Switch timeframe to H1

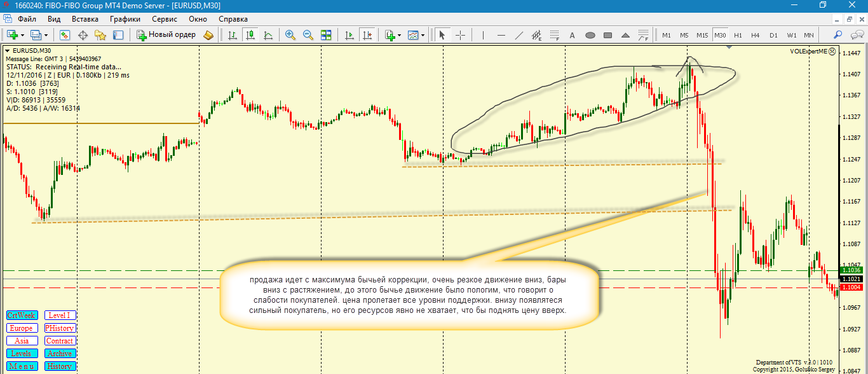coord(738,35)
